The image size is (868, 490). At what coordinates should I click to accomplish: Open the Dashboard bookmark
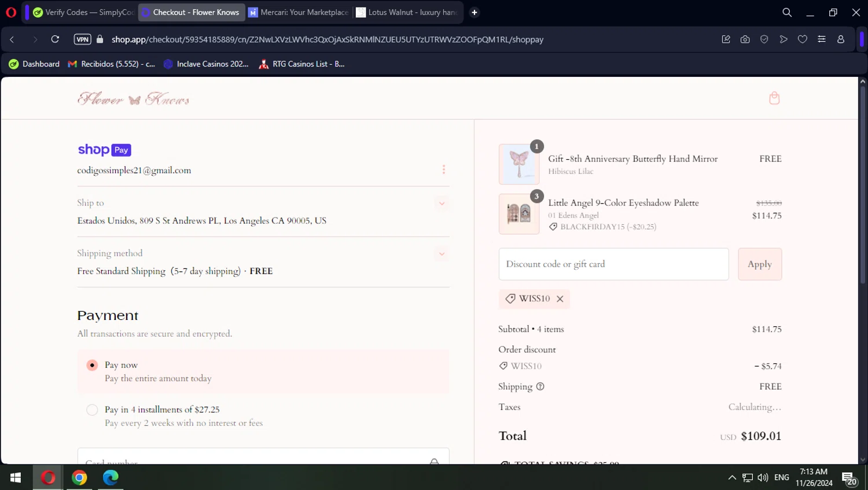click(x=34, y=64)
